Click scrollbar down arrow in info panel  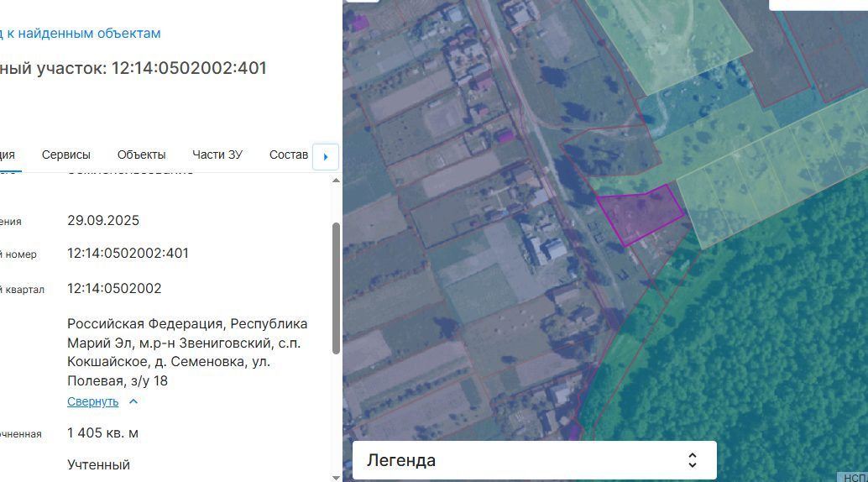coord(336,478)
